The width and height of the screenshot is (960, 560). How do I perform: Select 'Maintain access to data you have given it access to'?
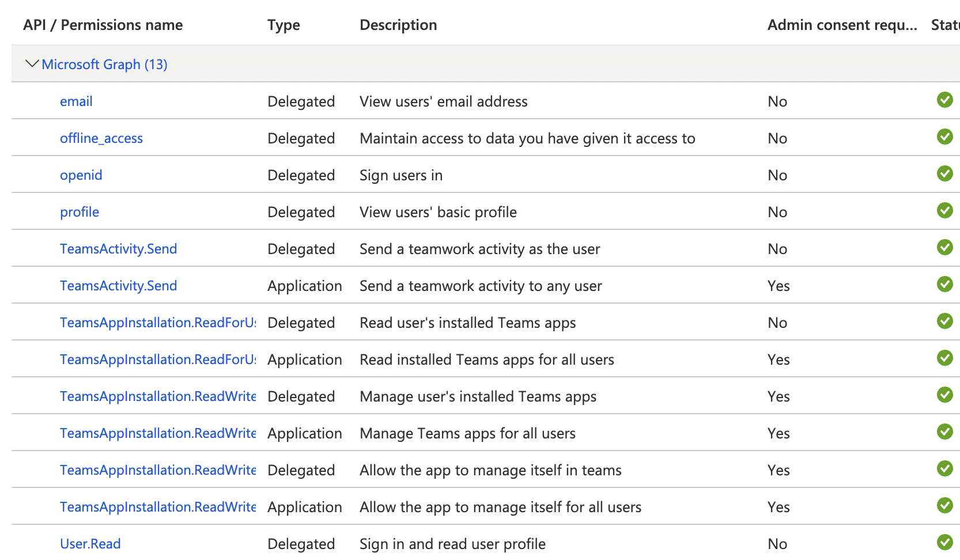(x=527, y=138)
